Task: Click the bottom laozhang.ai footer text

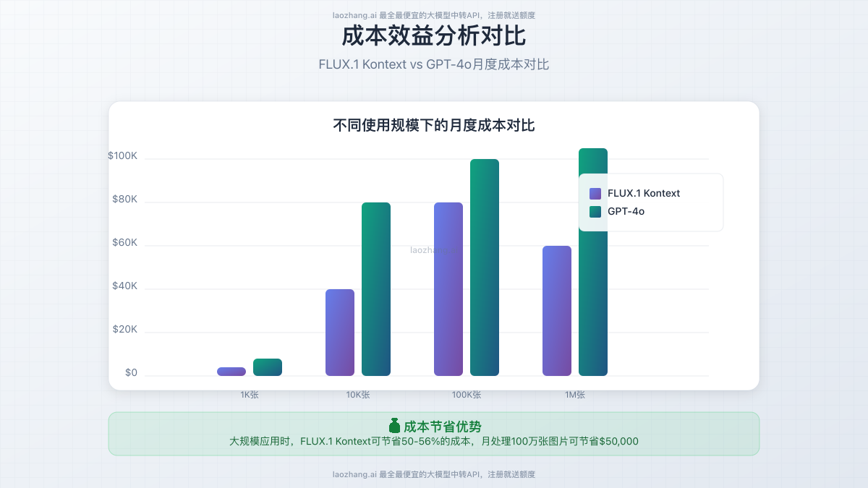Action: click(434, 474)
